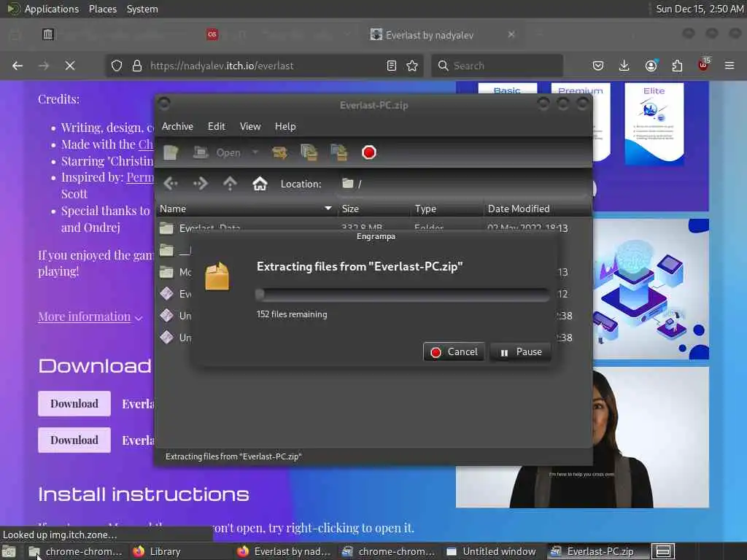
Task: Click the extract archive toolbar icon
Action: point(279,152)
